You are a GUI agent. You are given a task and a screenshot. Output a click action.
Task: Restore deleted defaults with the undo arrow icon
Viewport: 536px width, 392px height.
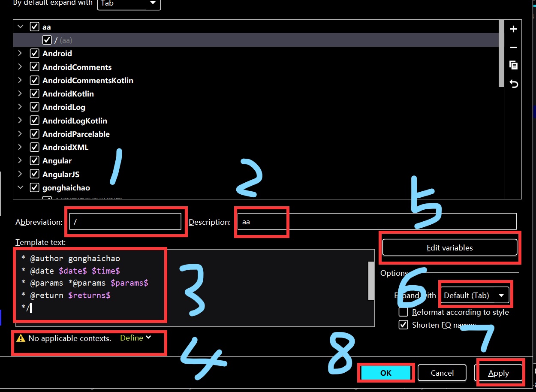[x=513, y=84]
